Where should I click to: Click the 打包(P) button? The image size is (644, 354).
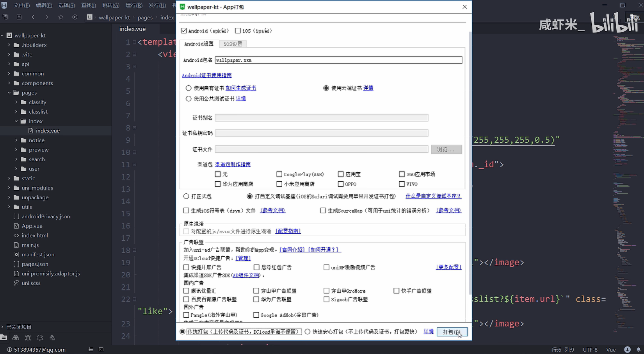452,332
